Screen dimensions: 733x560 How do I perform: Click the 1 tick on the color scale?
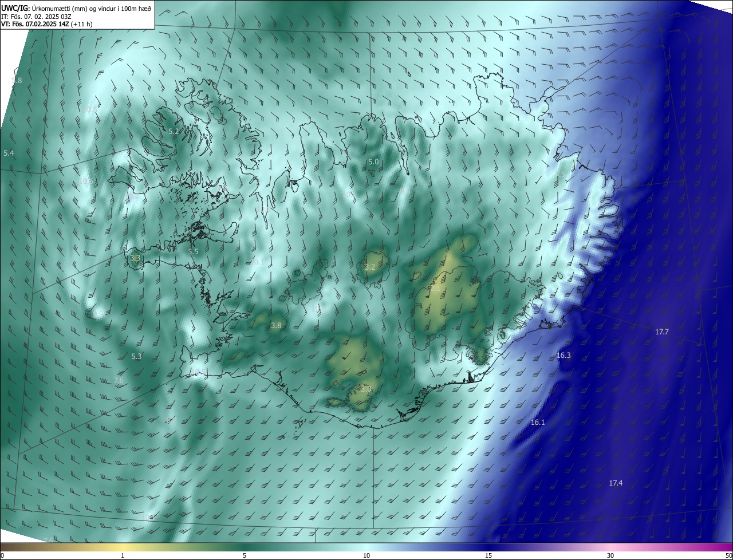click(x=123, y=555)
